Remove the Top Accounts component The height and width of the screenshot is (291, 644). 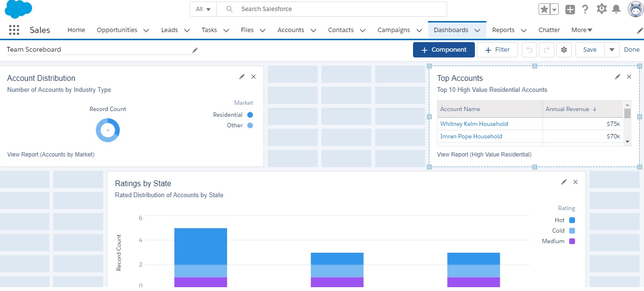point(629,77)
